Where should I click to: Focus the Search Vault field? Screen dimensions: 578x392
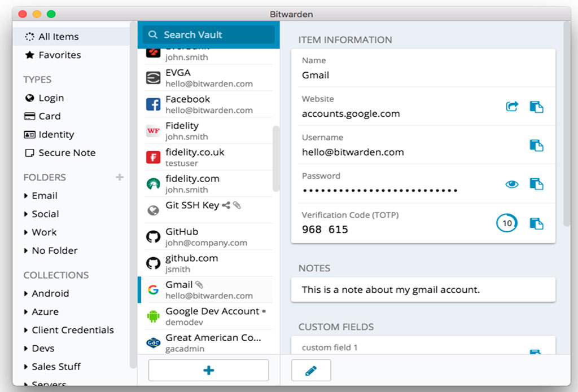point(209,34)
